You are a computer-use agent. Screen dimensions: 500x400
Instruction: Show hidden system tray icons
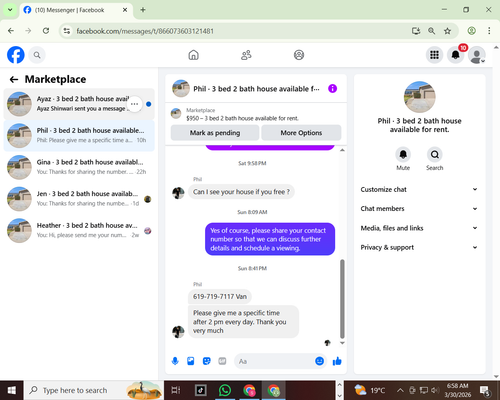(400, 390)
